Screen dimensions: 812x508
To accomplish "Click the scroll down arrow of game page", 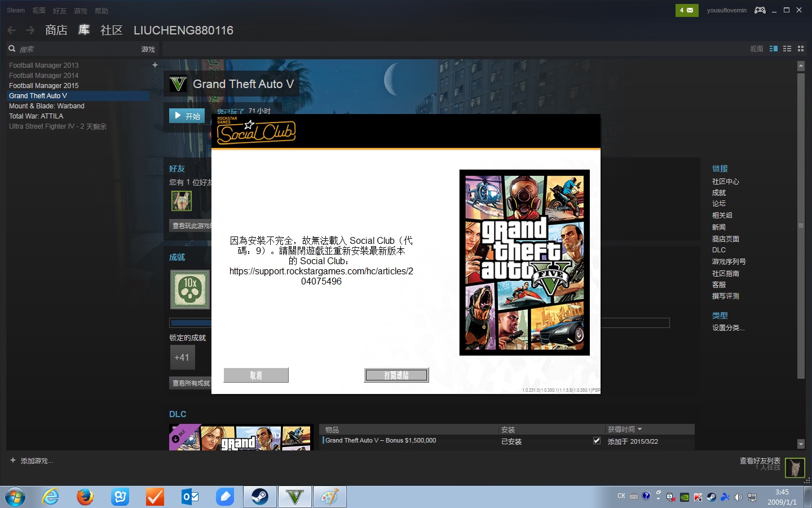I will [x=801, y=444].
